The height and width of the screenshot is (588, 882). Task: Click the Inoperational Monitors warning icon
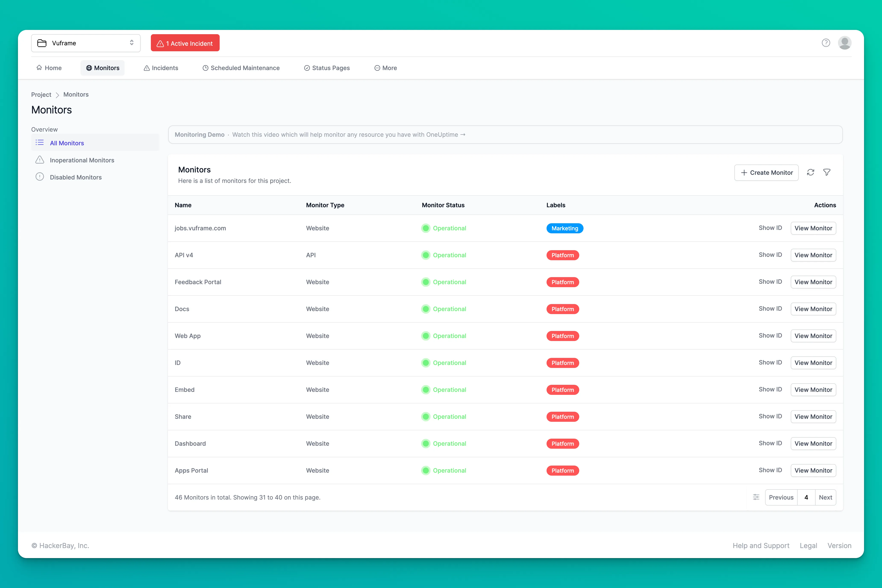(39, 160)
